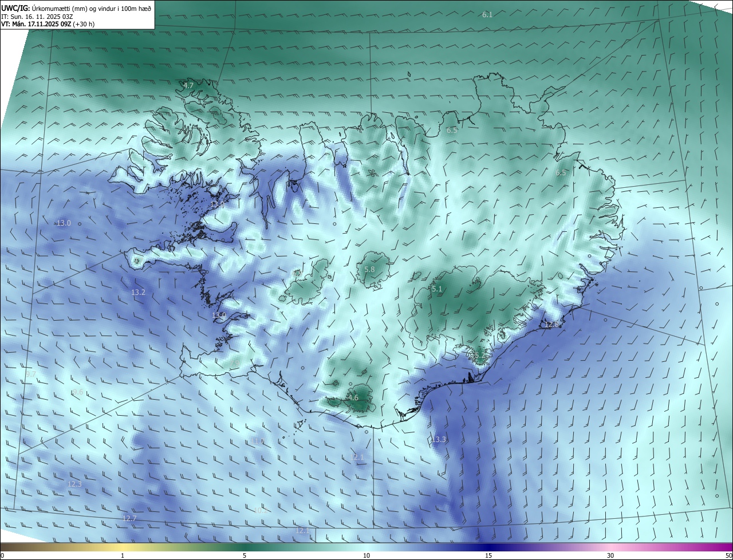The width and height of the screenshot is (733, 560).
Task: Click the 5 tick on the colour scale
Action: pyautogui.click(x=245, y=555)
